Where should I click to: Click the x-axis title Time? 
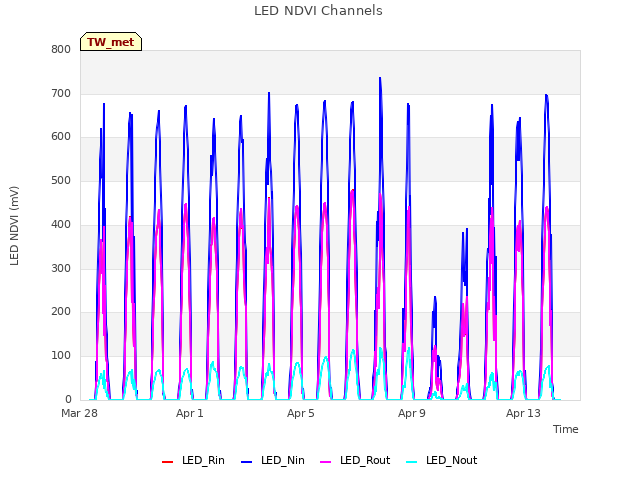[565, 429]
